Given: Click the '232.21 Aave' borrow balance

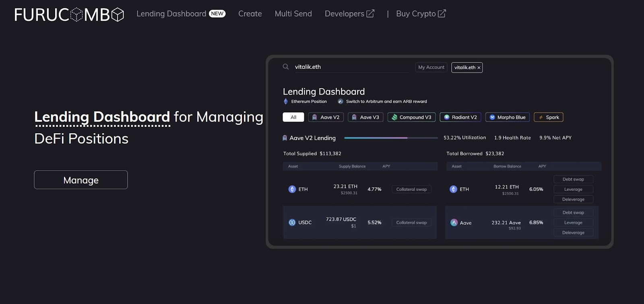Looking at the screenshot, I should pyautogui.click(x=506, y=223).
